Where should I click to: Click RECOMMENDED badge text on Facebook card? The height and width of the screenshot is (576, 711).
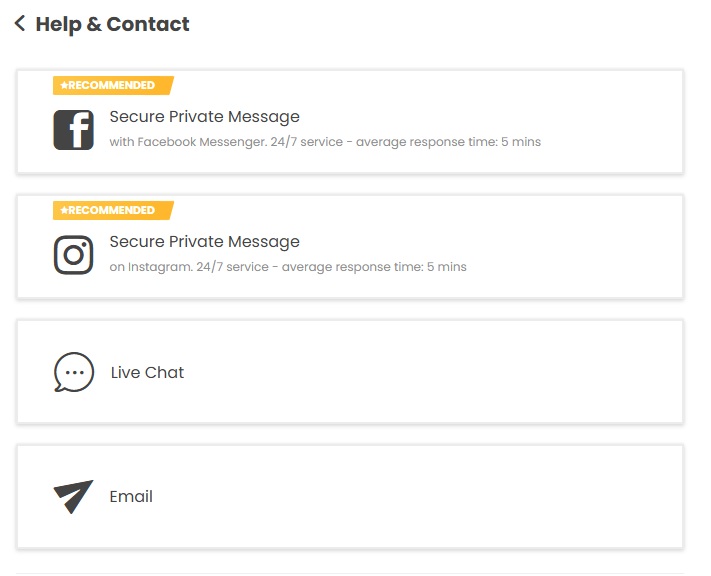pos(112,86)
